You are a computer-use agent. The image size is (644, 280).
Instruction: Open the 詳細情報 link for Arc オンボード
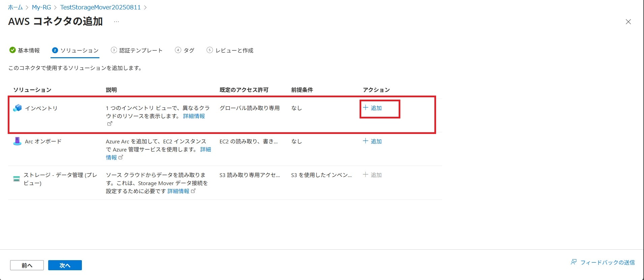206,149
